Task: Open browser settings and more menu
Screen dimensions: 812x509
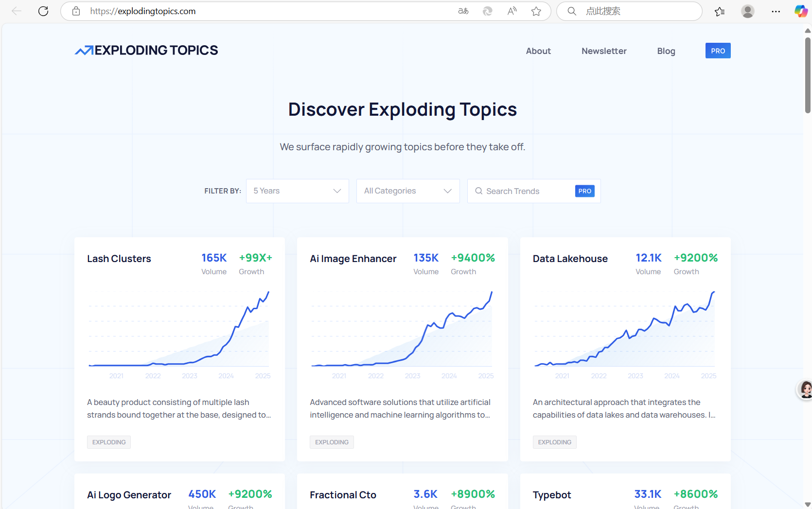Action: [776, 11]
